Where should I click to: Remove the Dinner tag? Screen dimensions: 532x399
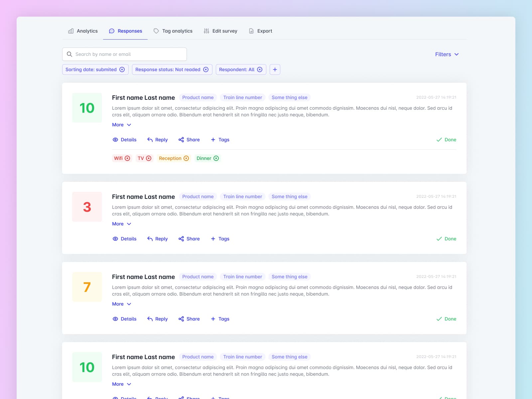(x=216, y=158)
